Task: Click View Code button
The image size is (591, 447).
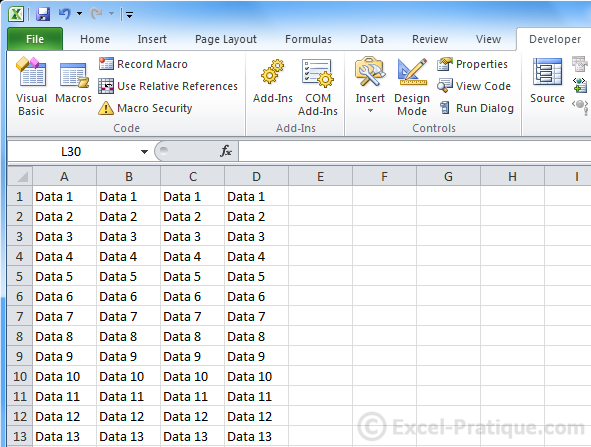Action: click(x=474, y=86)
